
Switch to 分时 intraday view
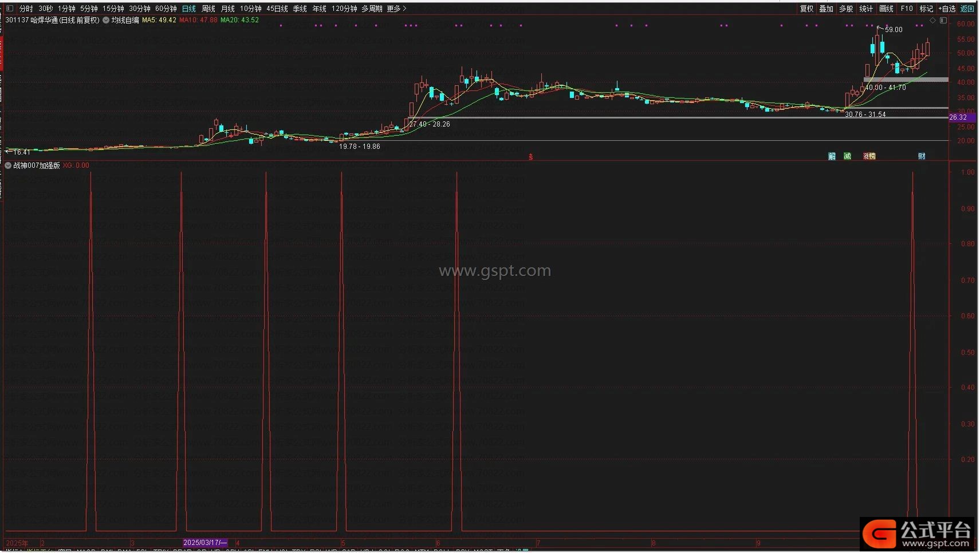click(26, 9)
